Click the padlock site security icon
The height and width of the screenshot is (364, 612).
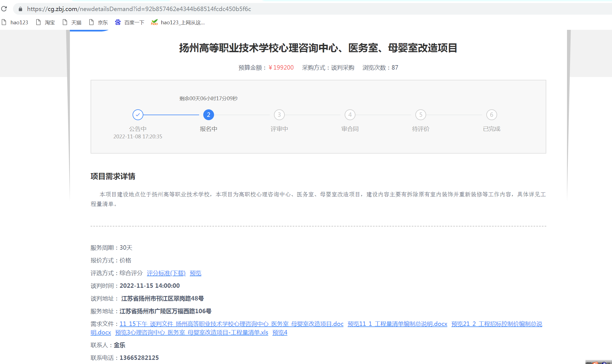click(x=20, y=9)
